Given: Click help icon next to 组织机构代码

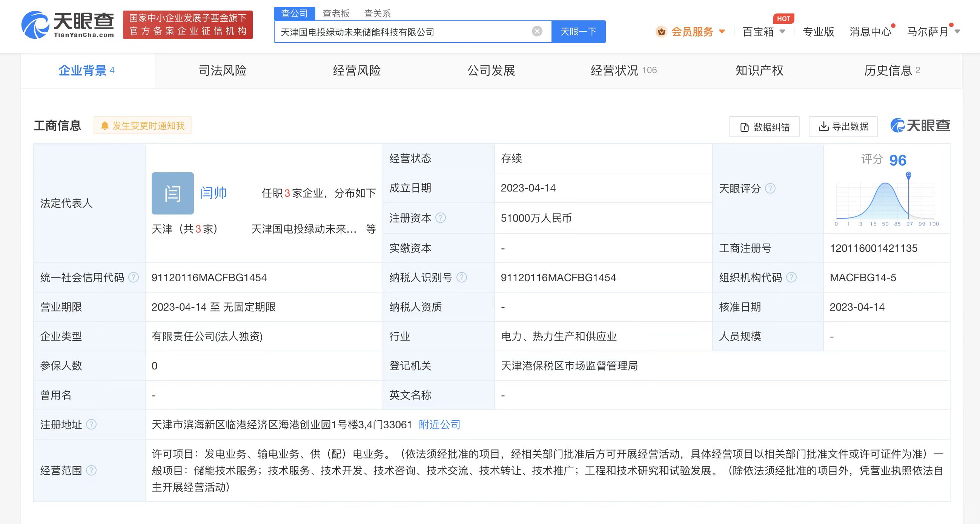Looking at the screenshot, I should (x=791, y=277).
